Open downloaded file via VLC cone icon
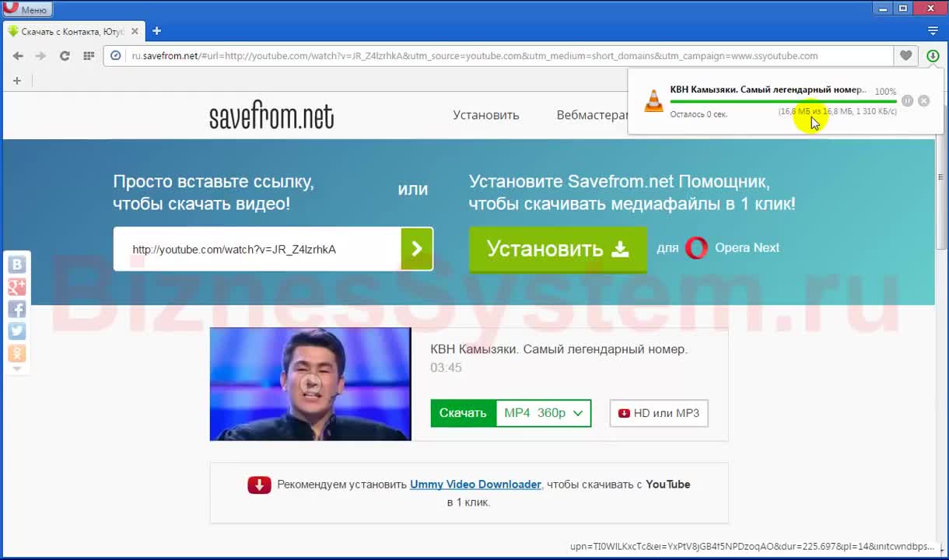This screenshot has width=949, height=560. tap(653, 100)
